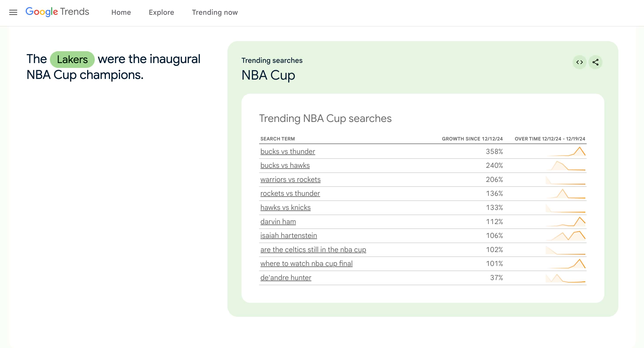Click the bucks vs thunder sparkline chart
Image resolution: width=644 pixels, height=348 pixels.
(565, 152)
